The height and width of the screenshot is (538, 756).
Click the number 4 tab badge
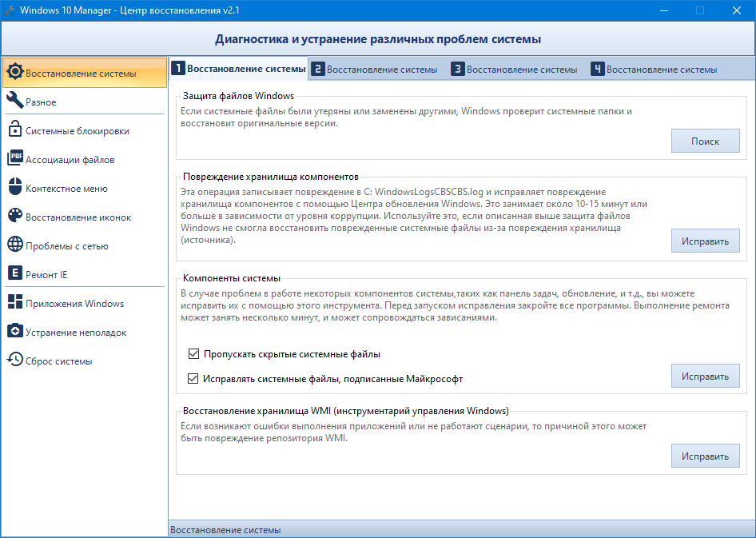point(598,69)
